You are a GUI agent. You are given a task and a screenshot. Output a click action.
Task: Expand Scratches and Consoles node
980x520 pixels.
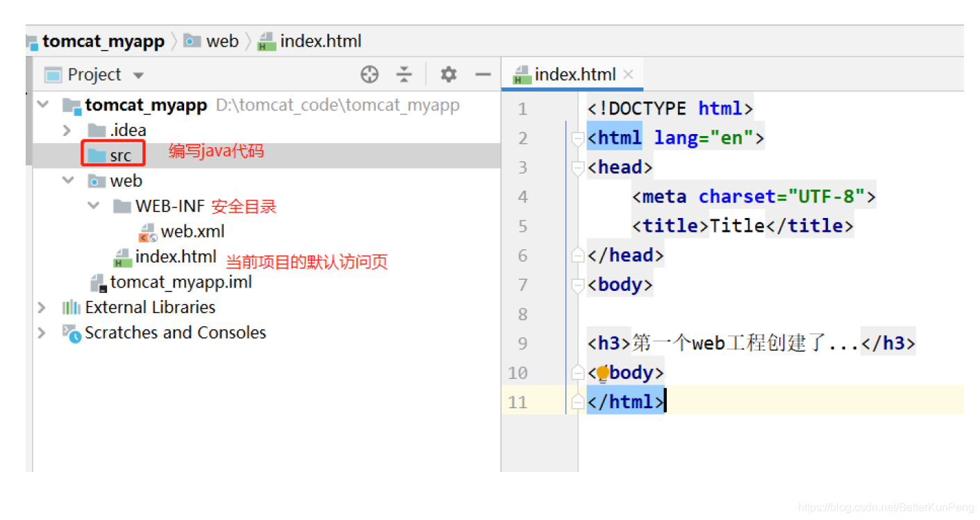42,333
